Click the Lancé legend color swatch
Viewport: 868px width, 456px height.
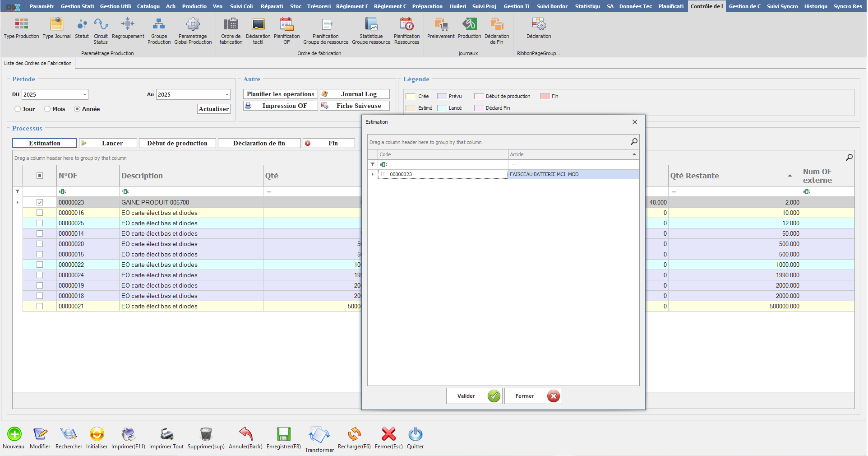click(442, 108)
